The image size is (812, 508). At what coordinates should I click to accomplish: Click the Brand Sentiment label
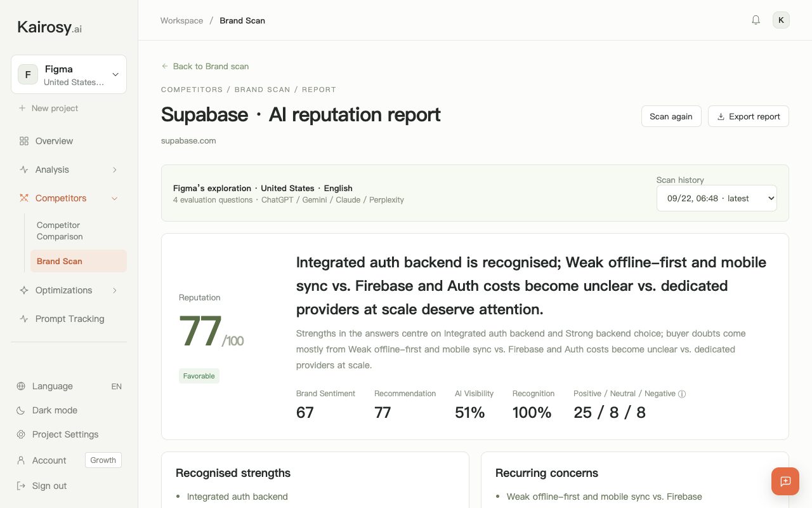[325, 394]
